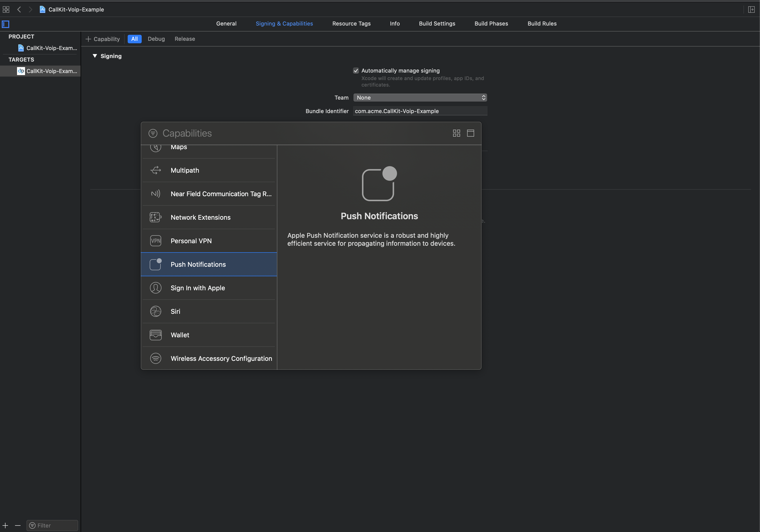Select the Sign In with Apple icon

(x=155, y=288)
